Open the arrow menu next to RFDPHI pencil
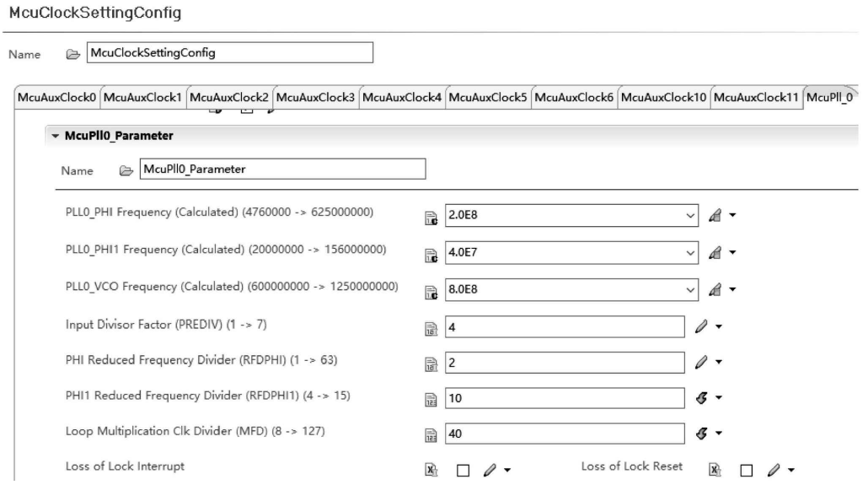The image size is (868, 490). click(719, 362)
